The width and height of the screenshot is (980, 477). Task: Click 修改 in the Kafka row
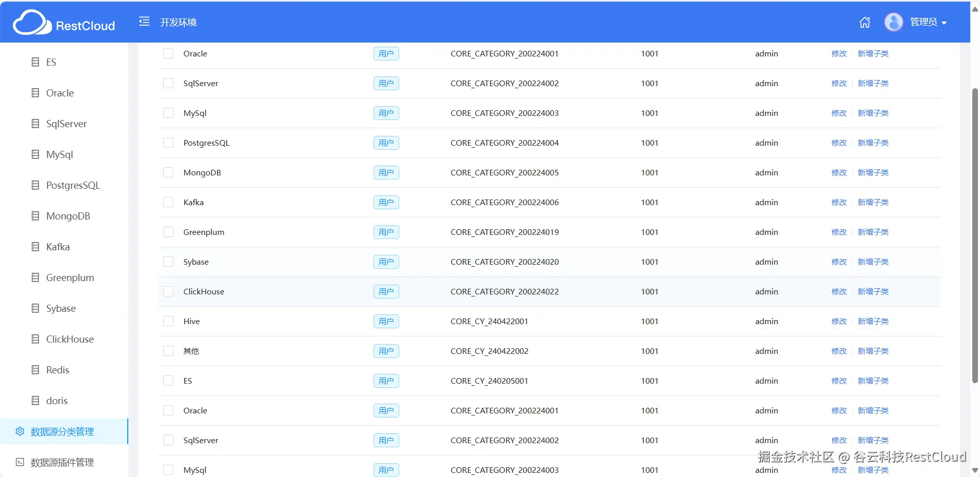[839, 202]
